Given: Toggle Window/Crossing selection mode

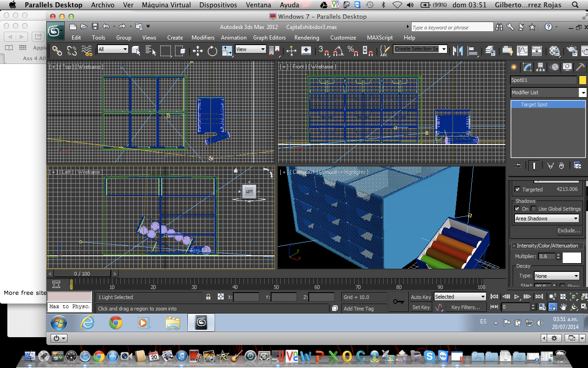Looking at the screenshot, I should 180,51.
